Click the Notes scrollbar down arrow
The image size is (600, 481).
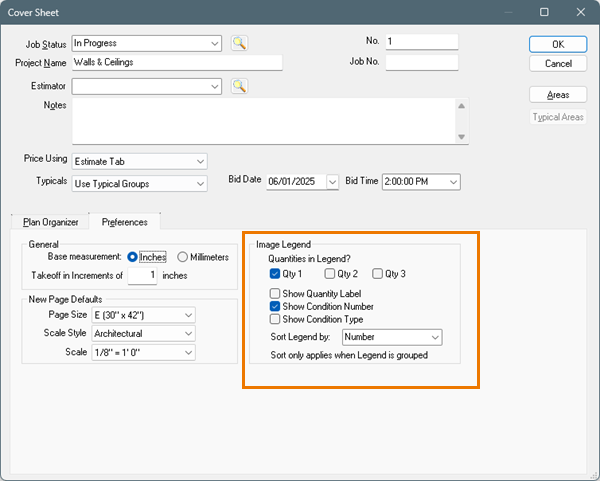click(x=461, y=137)
